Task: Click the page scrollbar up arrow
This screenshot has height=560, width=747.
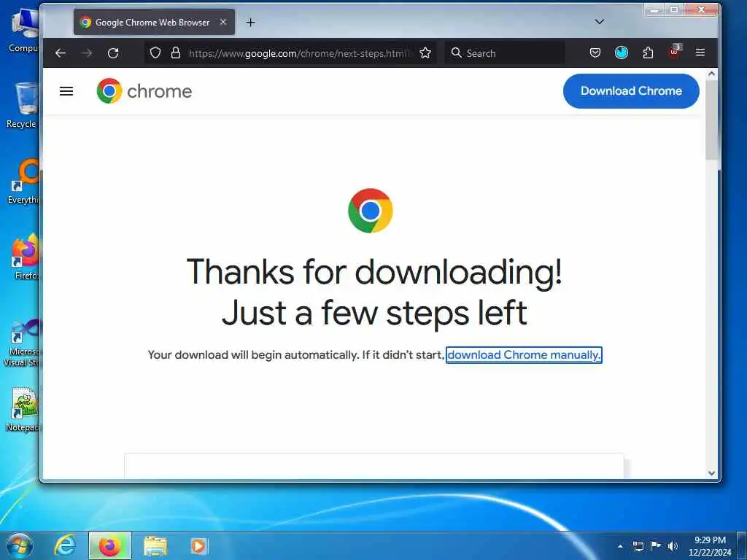Action: (711, 74)
